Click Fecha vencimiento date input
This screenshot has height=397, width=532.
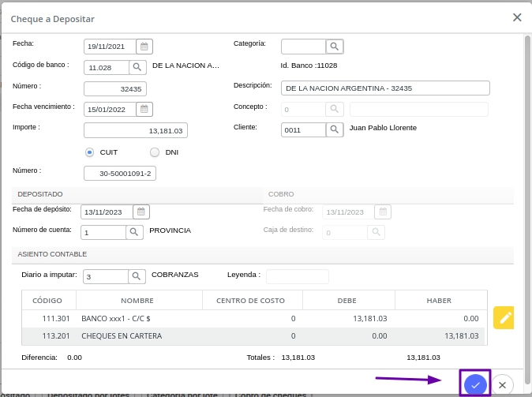pos(110,109)
